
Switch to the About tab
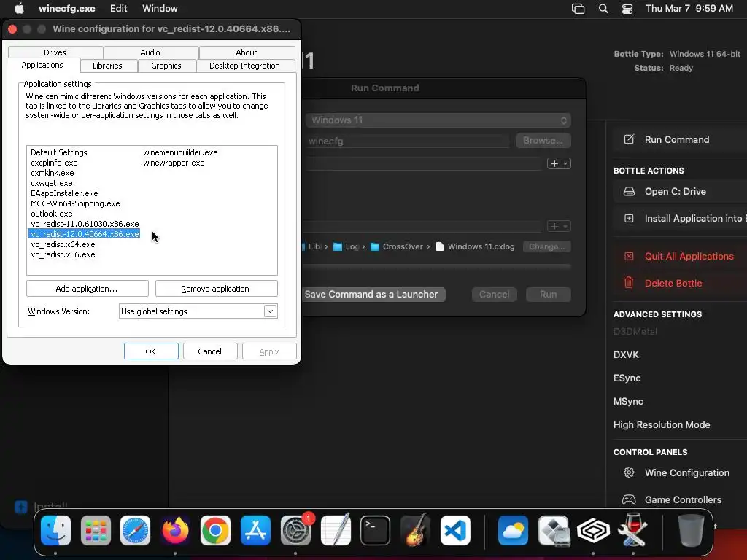(x=247, y=52)
